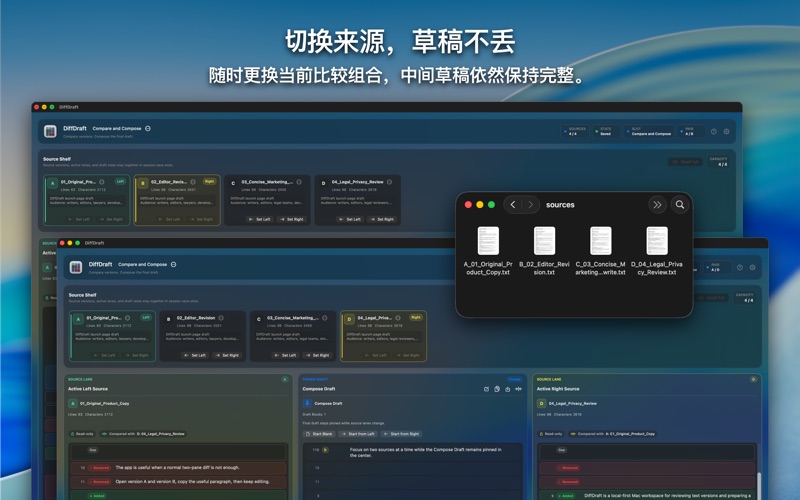Click the split icon at the end of the Compose Draft toolbar
800x500 pixels.
pyautogui.click(x=518, y=389)
